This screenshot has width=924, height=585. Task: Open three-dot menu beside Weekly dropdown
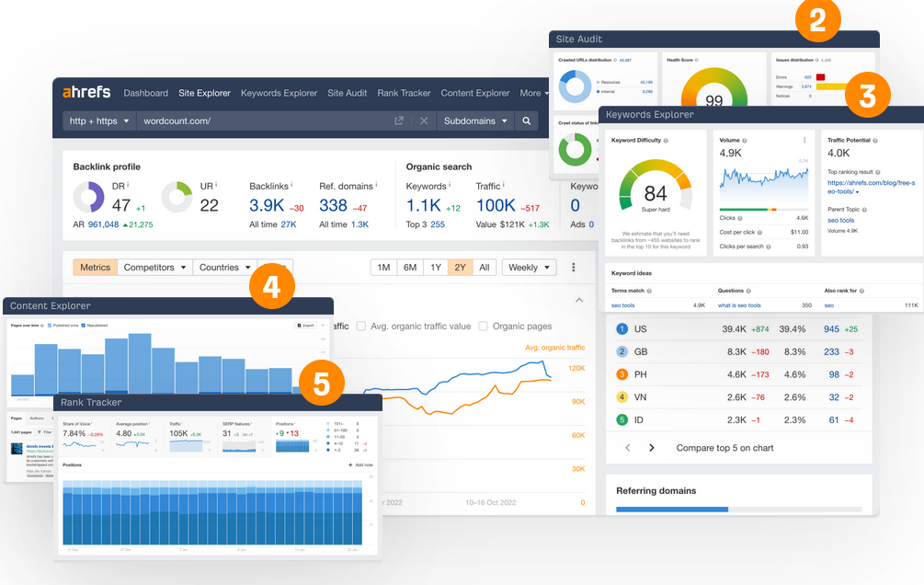click(x=574, y=267)
